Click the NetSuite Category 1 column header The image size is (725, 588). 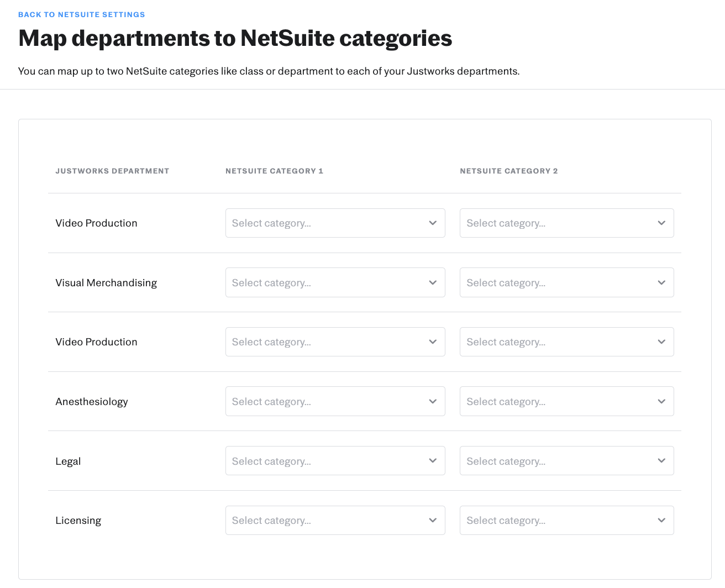[x=274, y=171]
